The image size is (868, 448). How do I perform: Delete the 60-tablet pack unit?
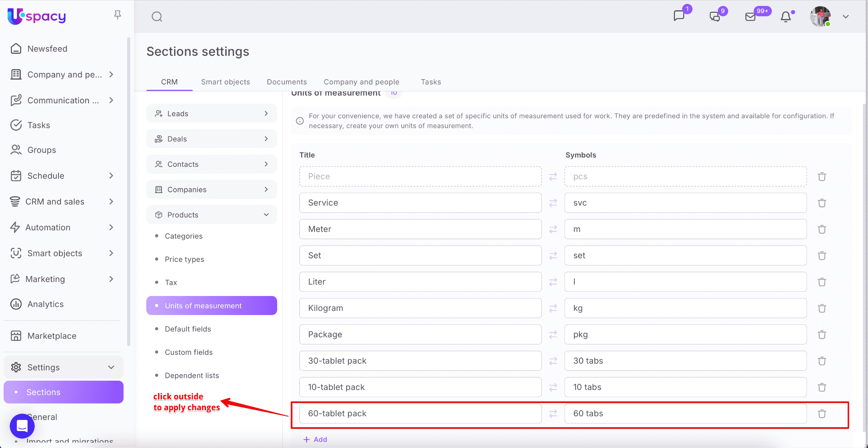(x=822, y=414)
